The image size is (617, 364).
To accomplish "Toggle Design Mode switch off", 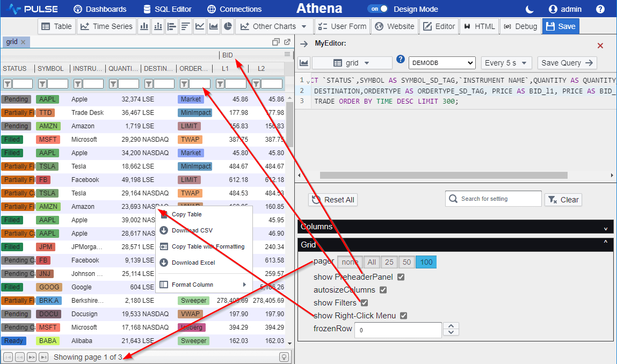I will [378, 9].
